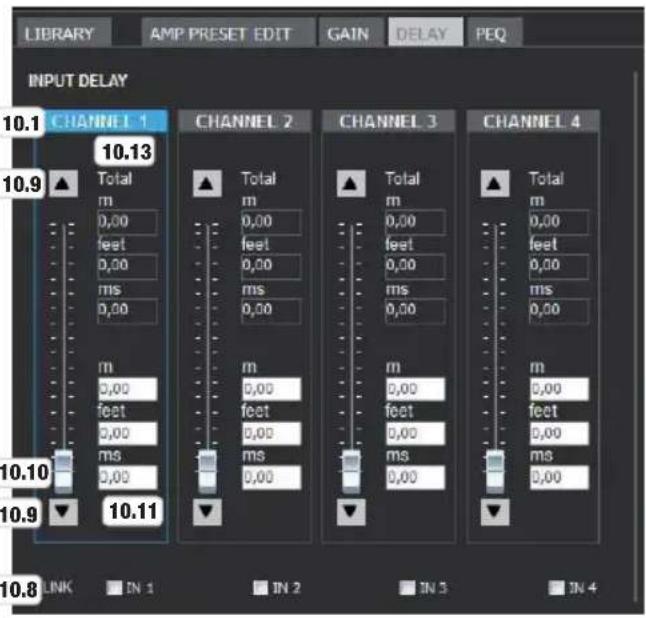Click Channel 1 Total feet readout
Image resolution: width=646 pixels, height=618 pixels.
point(127,266)
